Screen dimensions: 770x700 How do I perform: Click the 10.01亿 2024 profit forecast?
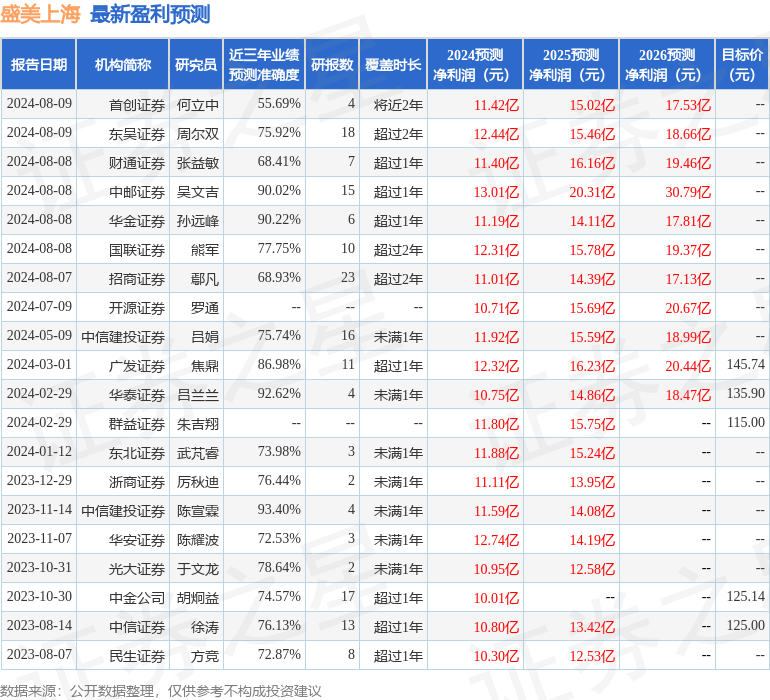(x=496, y=598)
